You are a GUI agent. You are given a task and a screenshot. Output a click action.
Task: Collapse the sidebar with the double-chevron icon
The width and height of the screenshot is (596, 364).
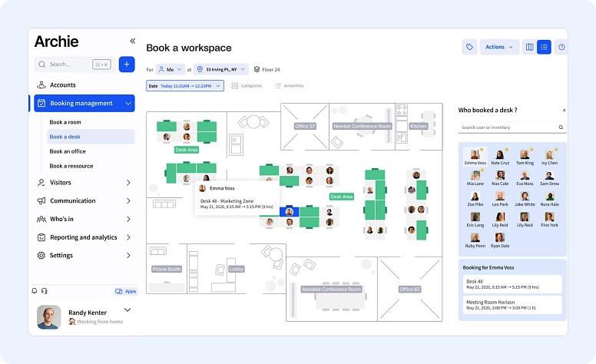point(132,41)
